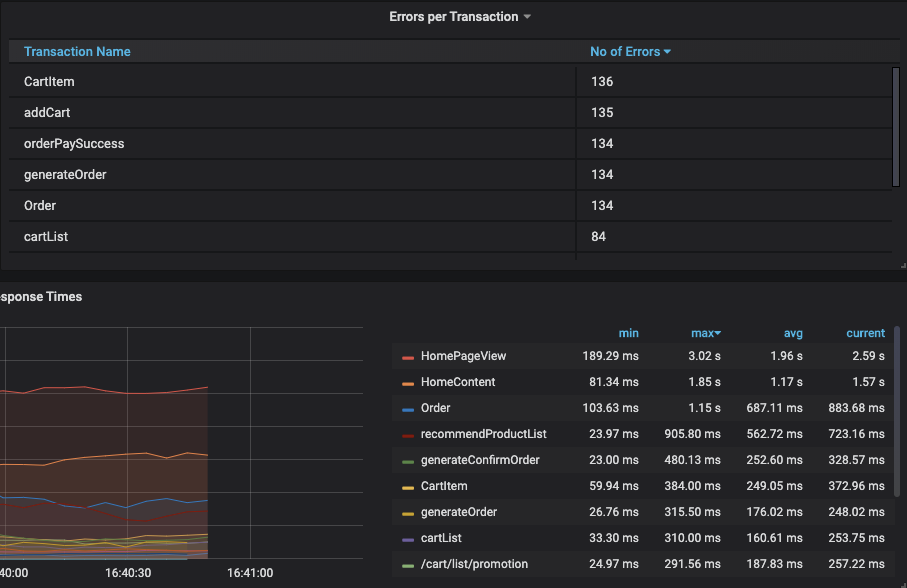Toggle Order series in response times legend

tap(436, 408)
